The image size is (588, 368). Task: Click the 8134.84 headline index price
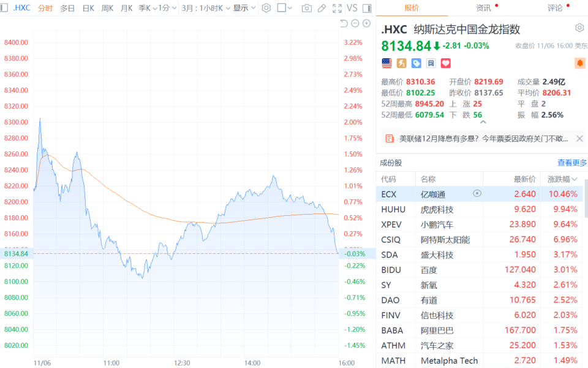coord(406,46)
